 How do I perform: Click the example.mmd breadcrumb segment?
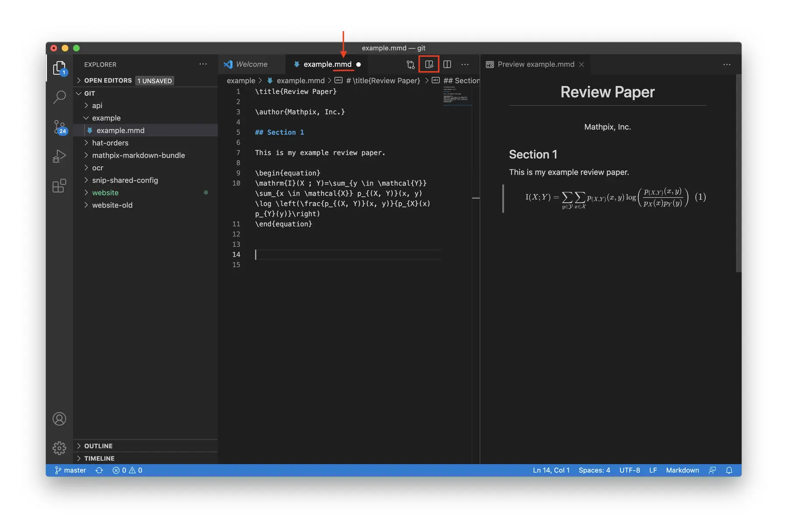(296, 81)
